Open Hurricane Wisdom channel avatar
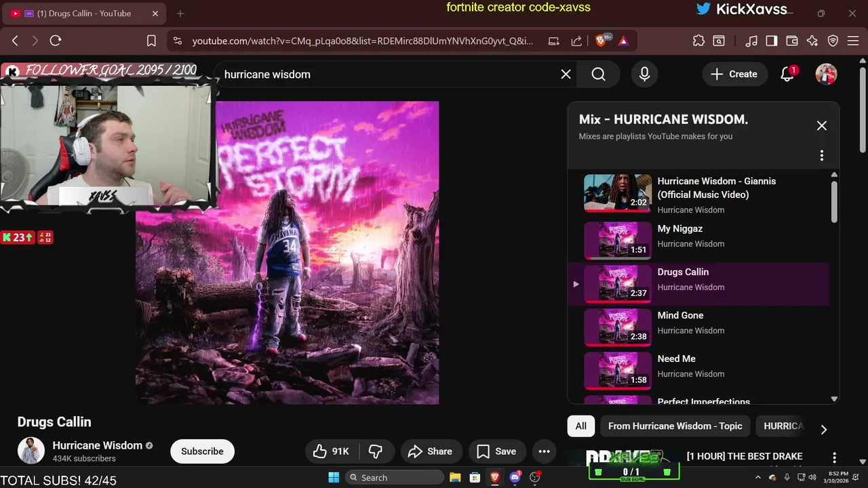This screenshot has height=488, width=868. pos(31,451)
